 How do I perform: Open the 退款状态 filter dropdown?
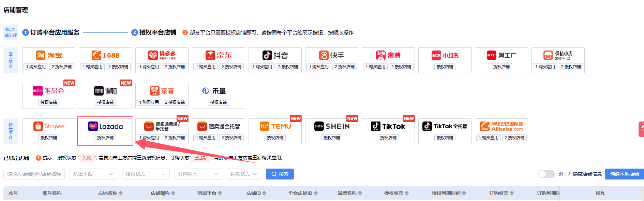(244, 174)
